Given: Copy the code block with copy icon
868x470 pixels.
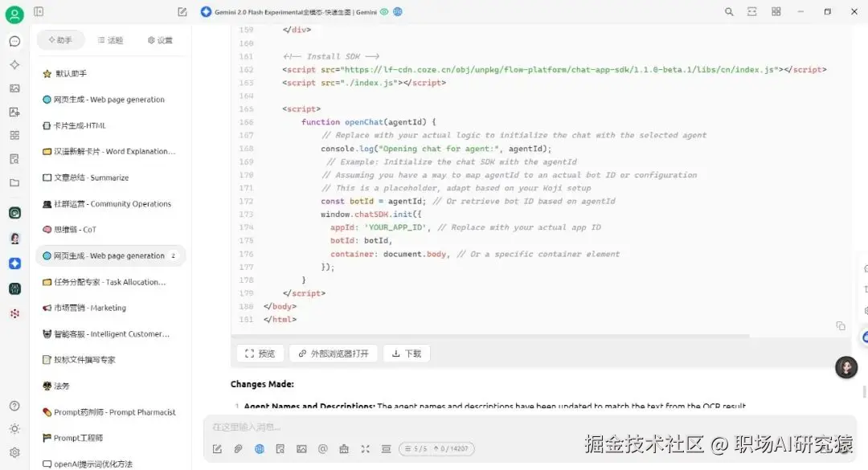Looking at the screenshot, I should point(841,326).
